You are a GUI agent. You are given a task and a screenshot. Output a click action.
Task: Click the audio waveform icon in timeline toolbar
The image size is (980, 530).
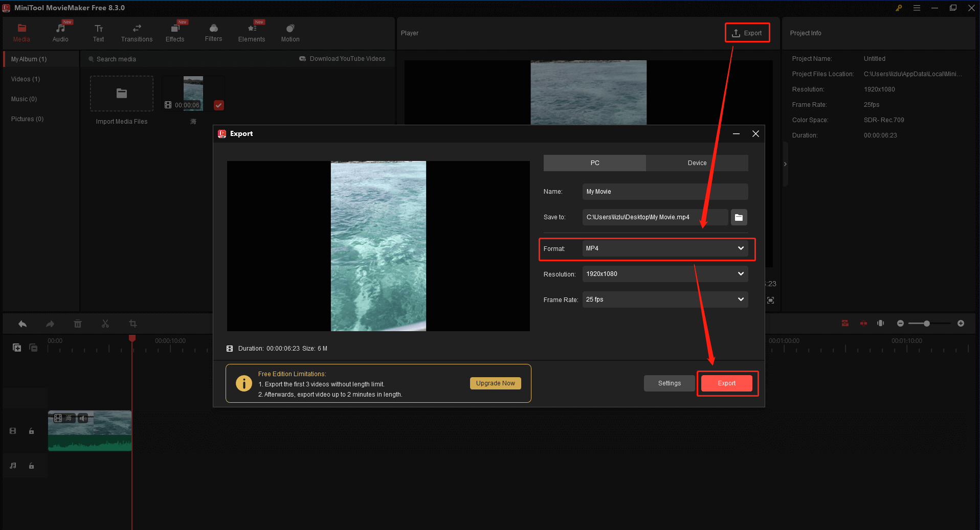tap(880, 324)
